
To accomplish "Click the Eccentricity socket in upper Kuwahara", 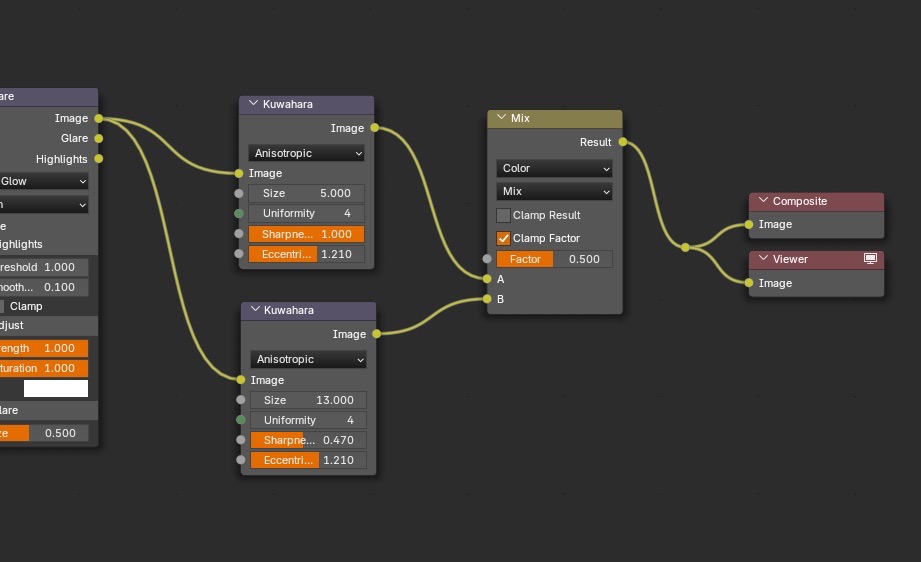I will coord(238,254).
